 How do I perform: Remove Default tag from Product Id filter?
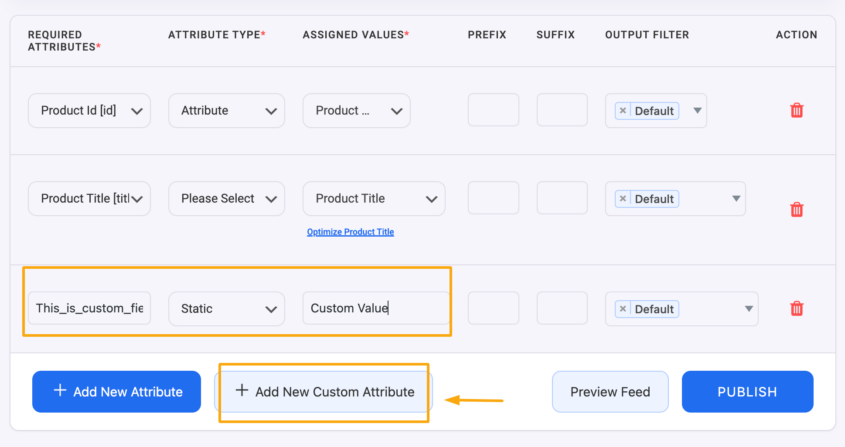tap(623, 111)
